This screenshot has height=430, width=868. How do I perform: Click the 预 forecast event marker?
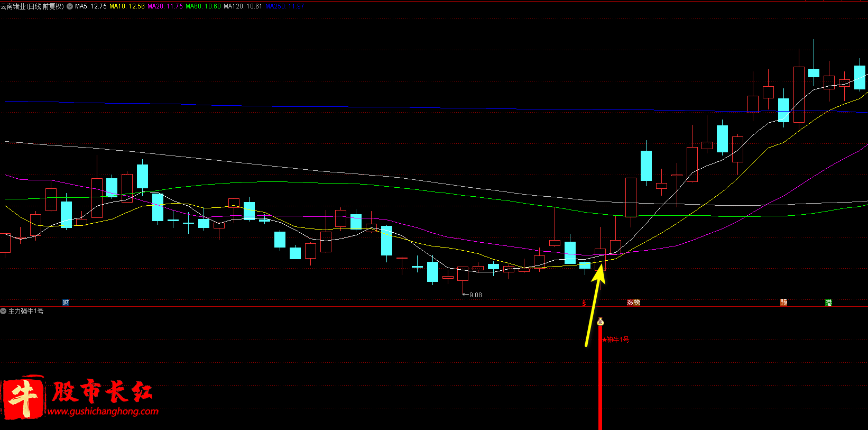pyautogui.click(x=783, y=303)
